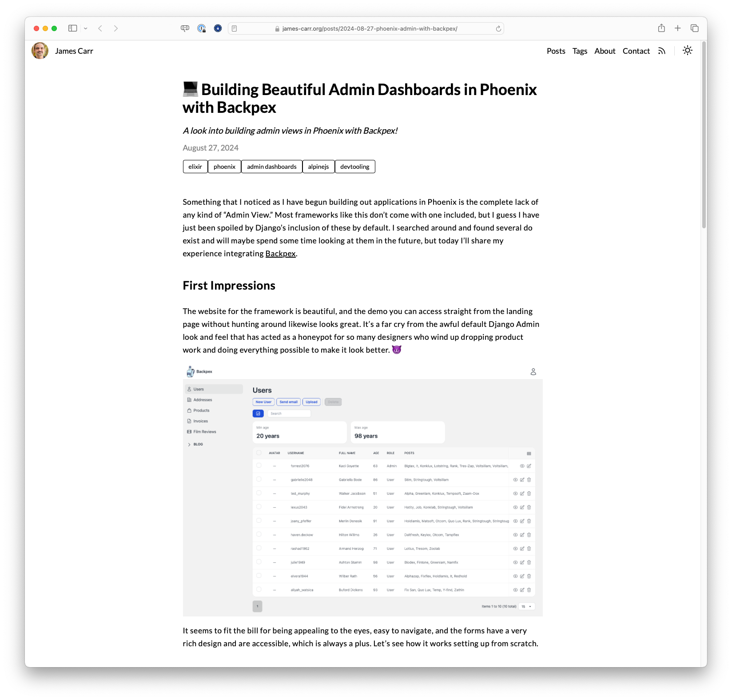This screenshot has height=700, width=732.
Task: Click inside the Users search field
Action: 289,414
